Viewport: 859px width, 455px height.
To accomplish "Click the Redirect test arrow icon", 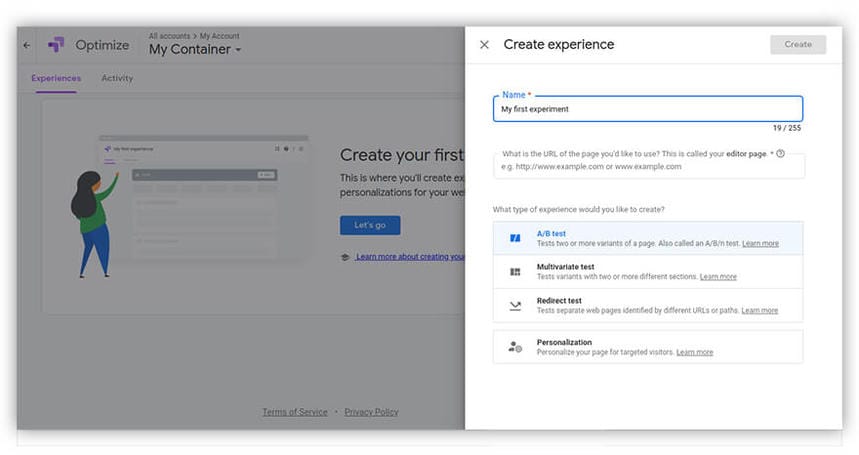I will pos(515,306).
